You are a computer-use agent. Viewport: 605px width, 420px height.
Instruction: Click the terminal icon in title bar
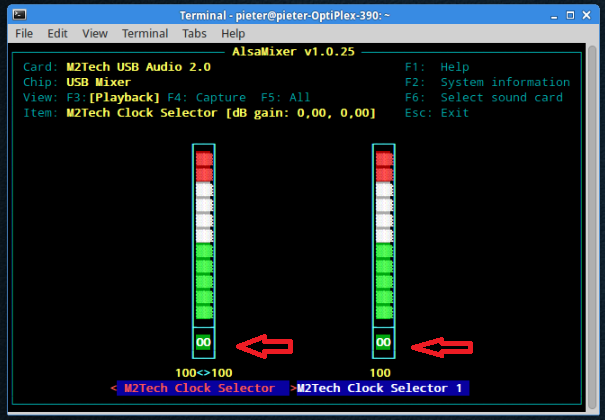[19, 15]
